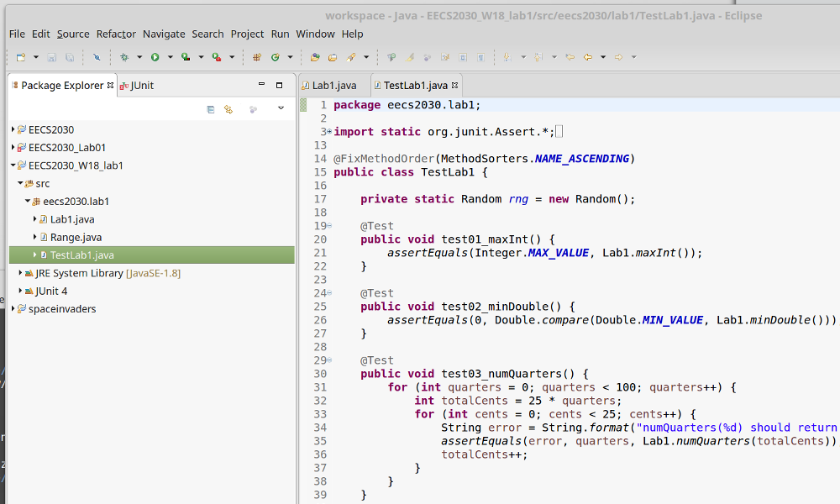840x504 pixels.
Task: Open Package Explorer View Menu dropdown
Action: tap(281, 109)
